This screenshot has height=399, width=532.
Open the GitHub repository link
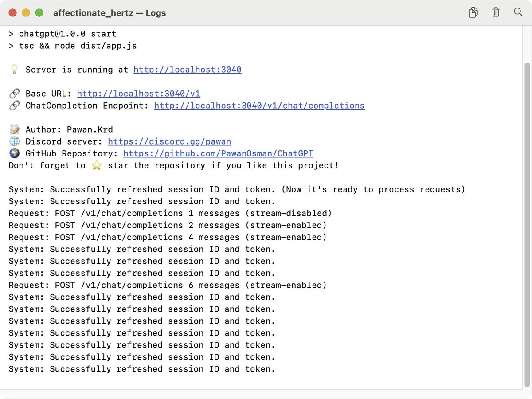218,153
